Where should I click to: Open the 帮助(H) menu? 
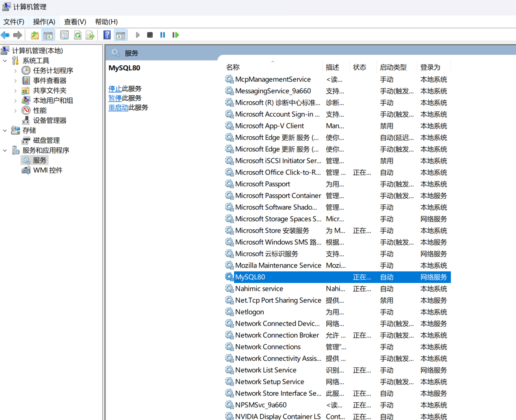[x=106, y=22]
